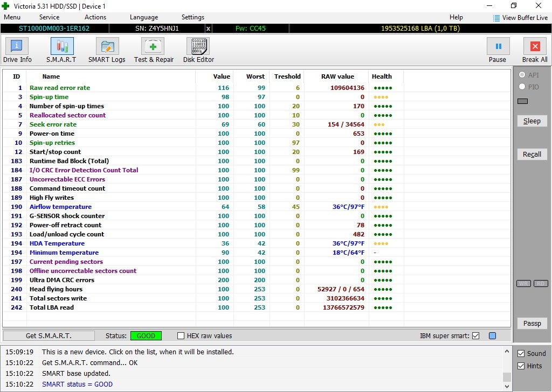Click the Get S.M.A.R.T. button
This screenshot has height=392, width=552.
point(49,336)
